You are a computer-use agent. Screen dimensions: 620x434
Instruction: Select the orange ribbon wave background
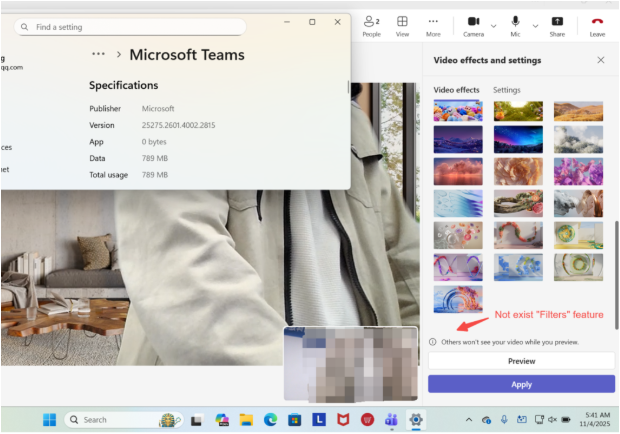[x=518, y=235]
